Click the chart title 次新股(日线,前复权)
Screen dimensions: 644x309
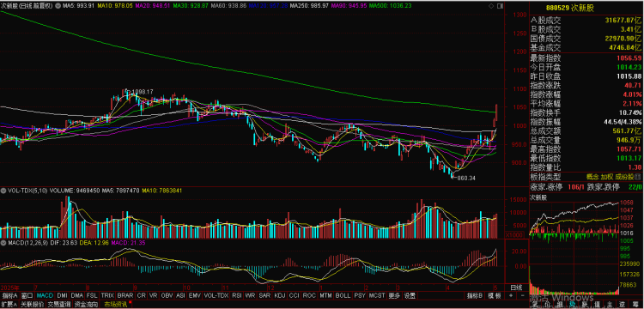pos(27,6)
